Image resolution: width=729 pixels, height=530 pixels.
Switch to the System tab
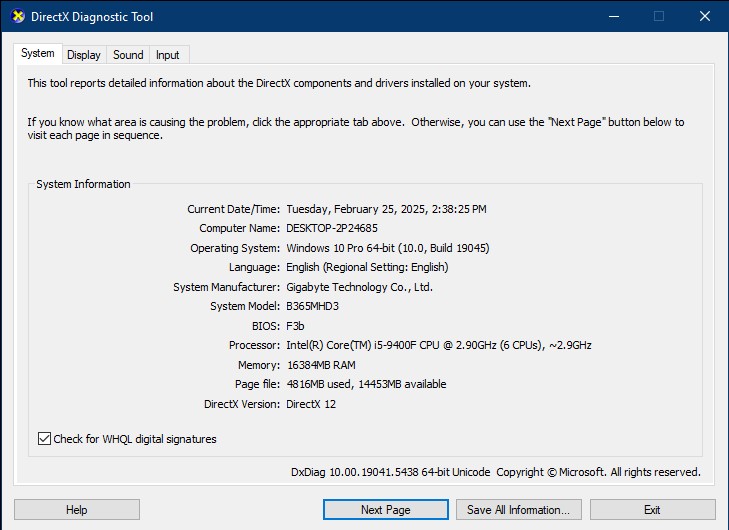pos(38,54)
